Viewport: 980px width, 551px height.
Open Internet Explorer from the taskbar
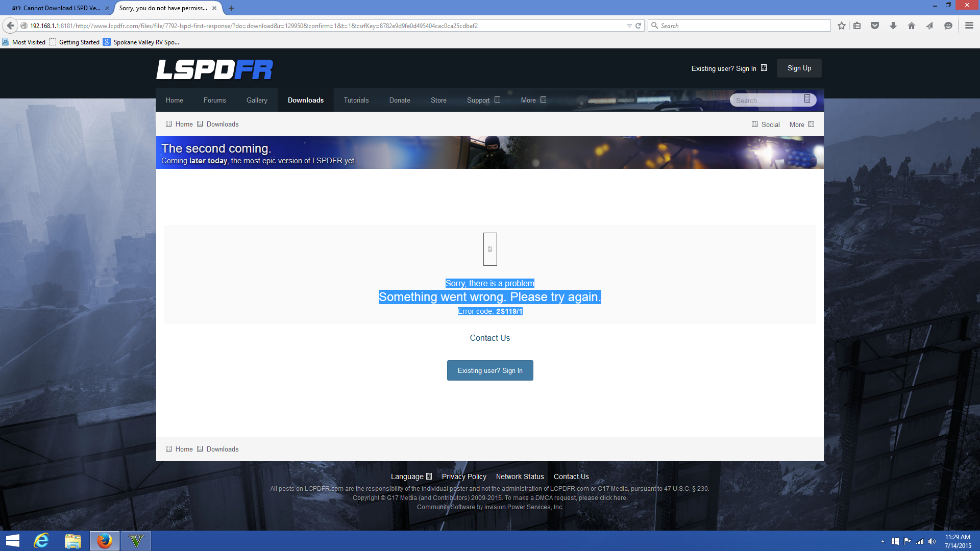[41, 541]
